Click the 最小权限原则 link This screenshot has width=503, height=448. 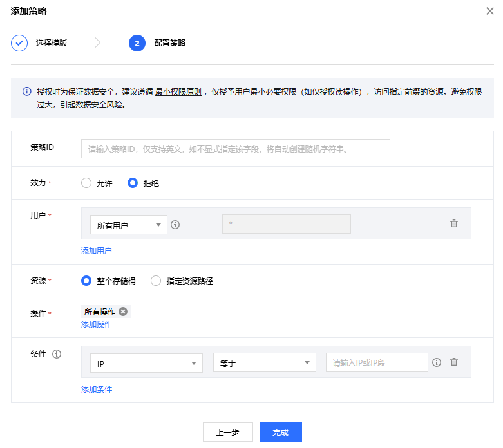coord(178,92)
